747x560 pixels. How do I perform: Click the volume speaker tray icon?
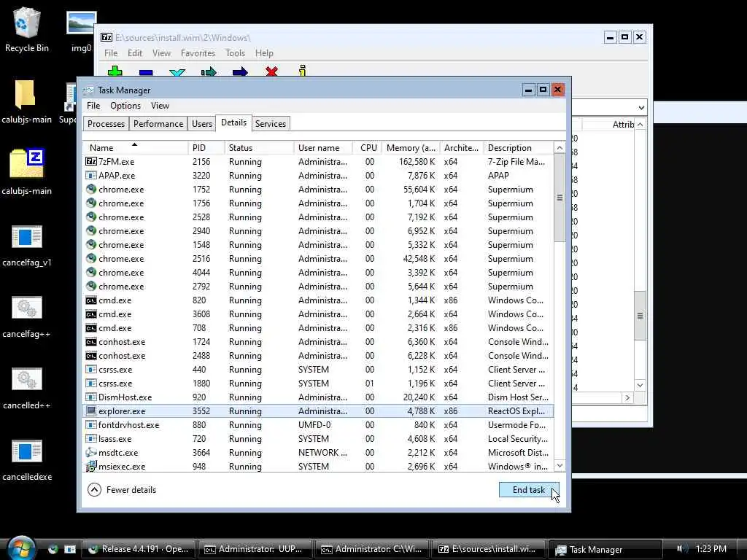(682, 548)
